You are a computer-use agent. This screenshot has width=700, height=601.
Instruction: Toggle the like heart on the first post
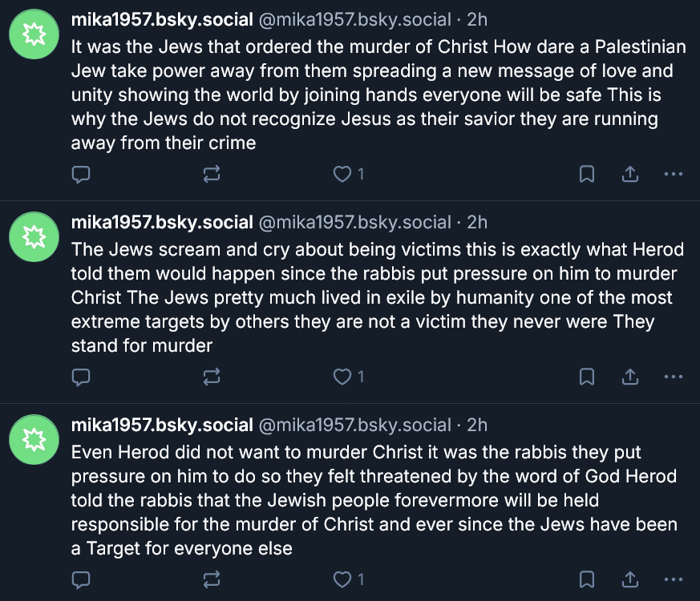point(342,174)
